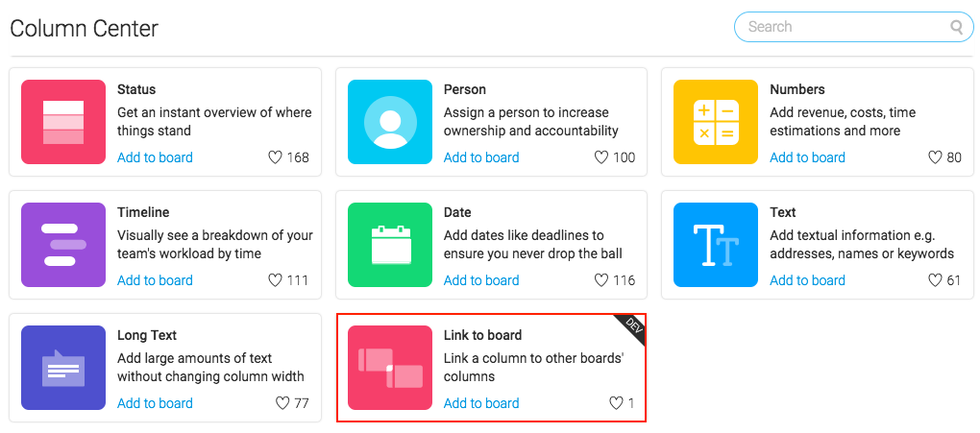The height and width of the screenshot is (433, 980).
Task: Like the Status column with heart
Action: coord(275,157)
